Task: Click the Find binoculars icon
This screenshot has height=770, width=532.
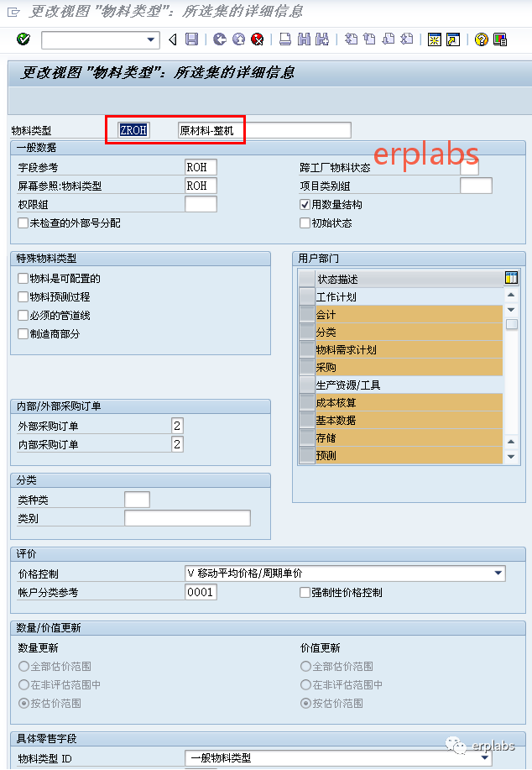Action: 304,39
